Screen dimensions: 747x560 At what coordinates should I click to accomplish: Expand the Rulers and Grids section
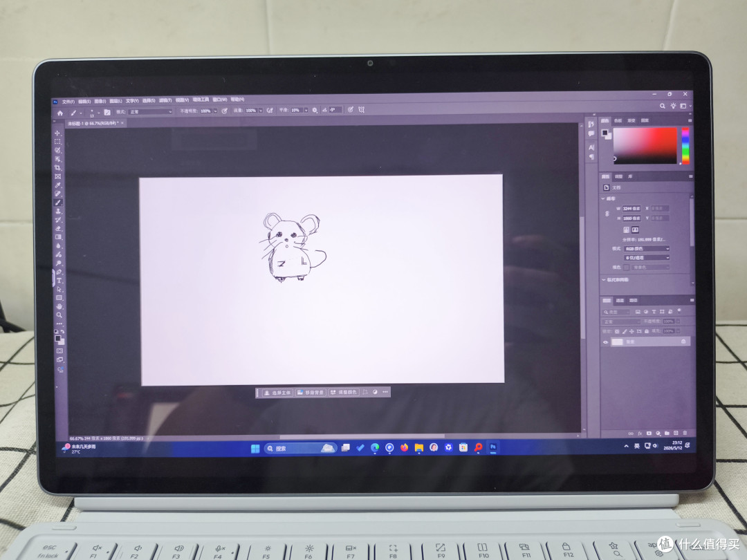(x=604, y=279)
